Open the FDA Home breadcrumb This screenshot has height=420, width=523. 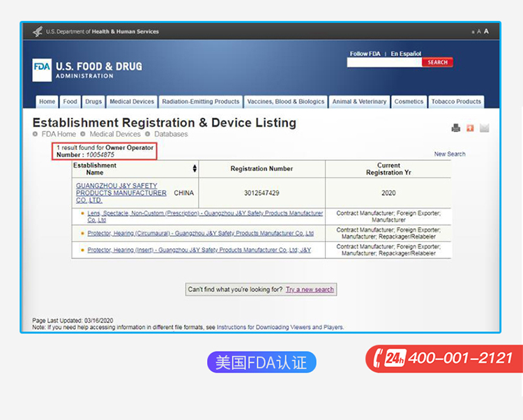pyautogui.click(x=59, y=134)
